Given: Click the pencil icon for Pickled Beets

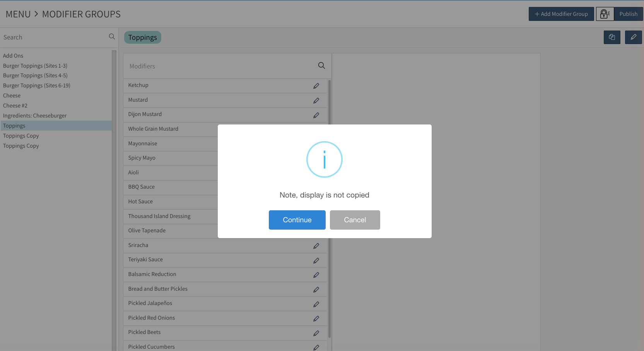Looking at the screenshot, I should point(316,333).
